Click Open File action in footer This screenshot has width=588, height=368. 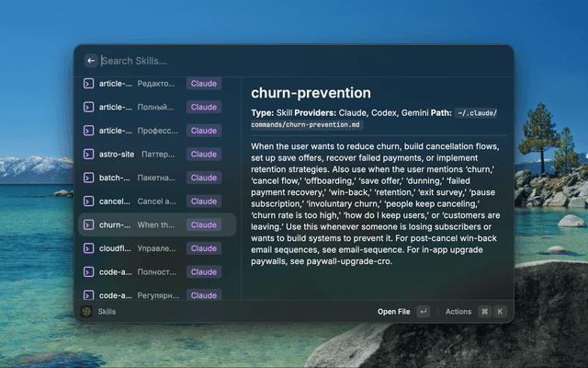pyautogui.click(x=394, y=312)
